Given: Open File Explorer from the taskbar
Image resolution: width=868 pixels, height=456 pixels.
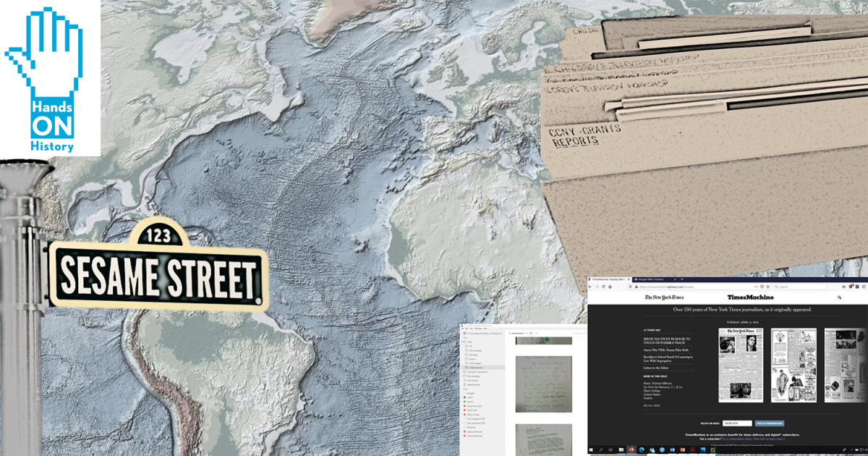Looking at the screenshot, I should pos(621,449).
